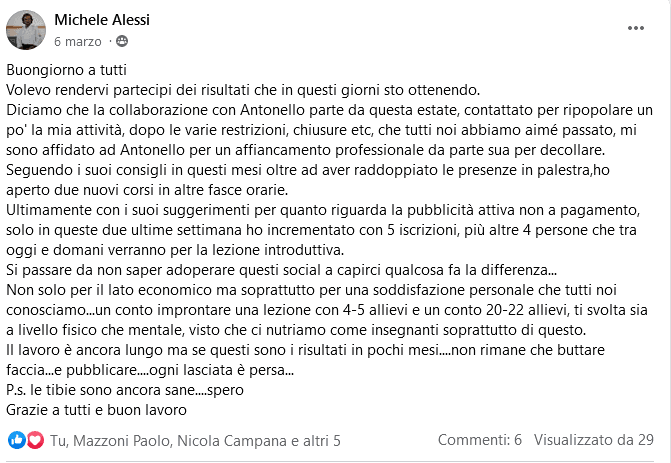This screenshot has height=463, width=671.
Task: Click the red heart Love reaction icon
Action: (x=34, y=440)
